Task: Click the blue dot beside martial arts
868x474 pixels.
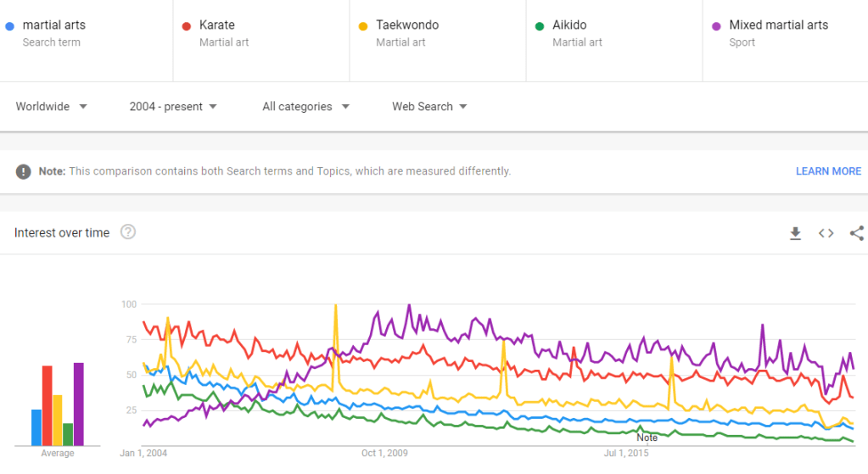Action: click(x=9, y=25)
